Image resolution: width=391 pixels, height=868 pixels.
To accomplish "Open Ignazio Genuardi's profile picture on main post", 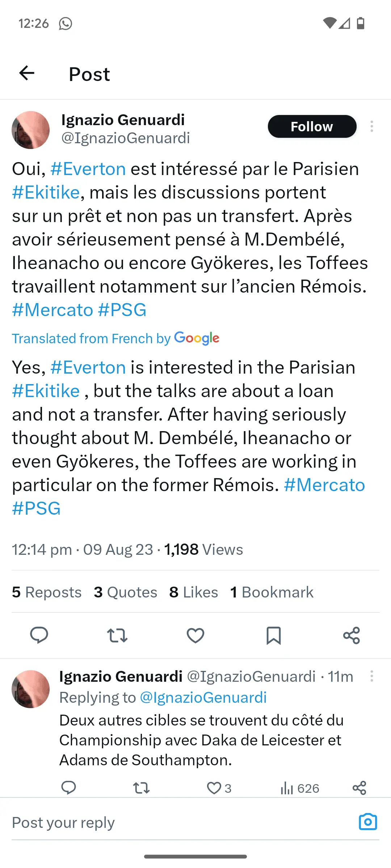I will coord(31,130).
